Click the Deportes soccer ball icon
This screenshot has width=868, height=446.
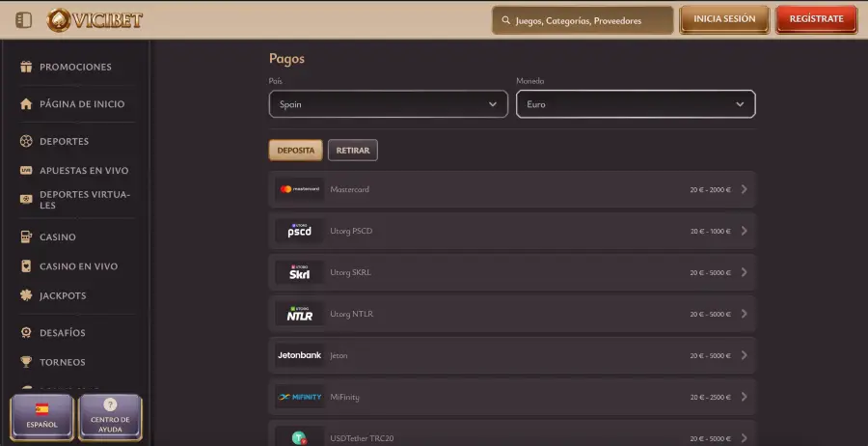[26, 141]
